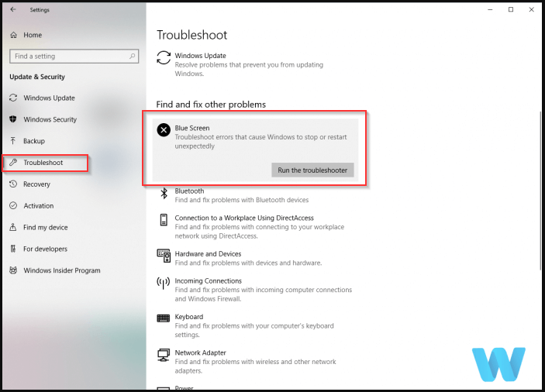Click the Find and fix other problems heading
This screenshot has width=545, height=392.
point(211,105)
